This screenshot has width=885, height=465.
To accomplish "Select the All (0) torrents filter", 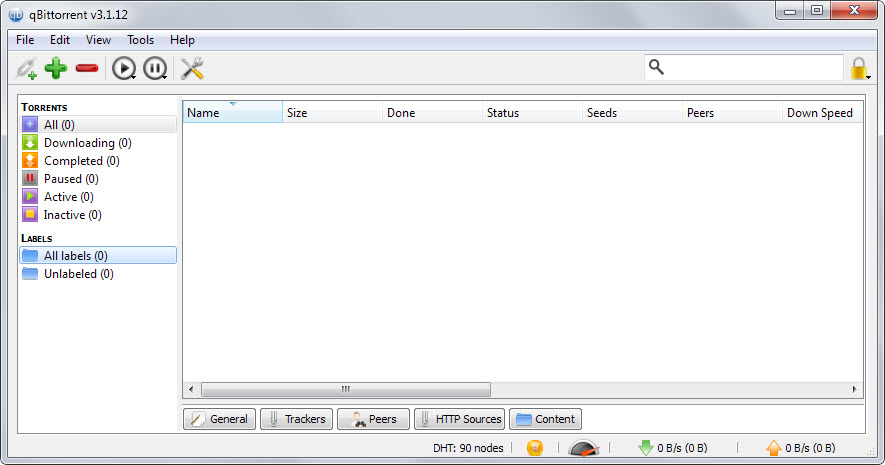I will coord(98,125).
